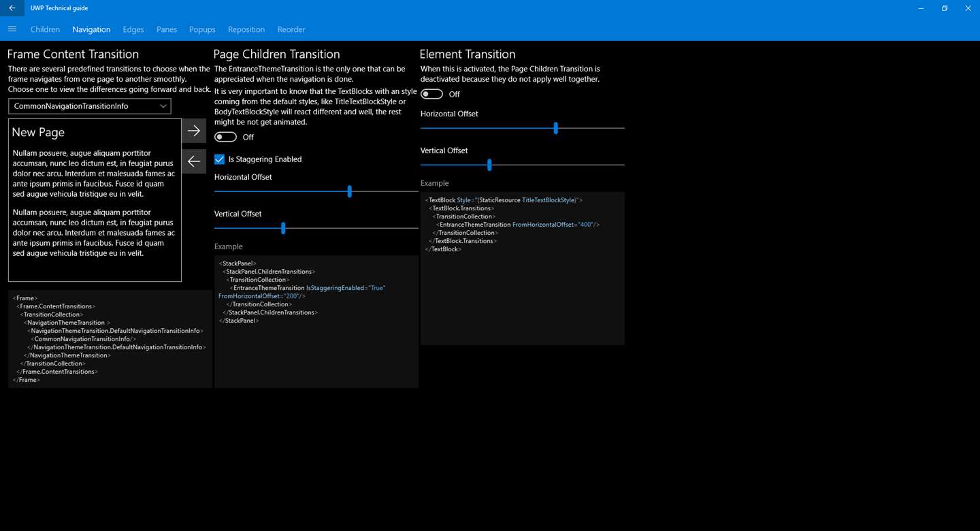Click the New Page heading text
The width and height of the screenshot is (980, 531).
pos(38,133)
